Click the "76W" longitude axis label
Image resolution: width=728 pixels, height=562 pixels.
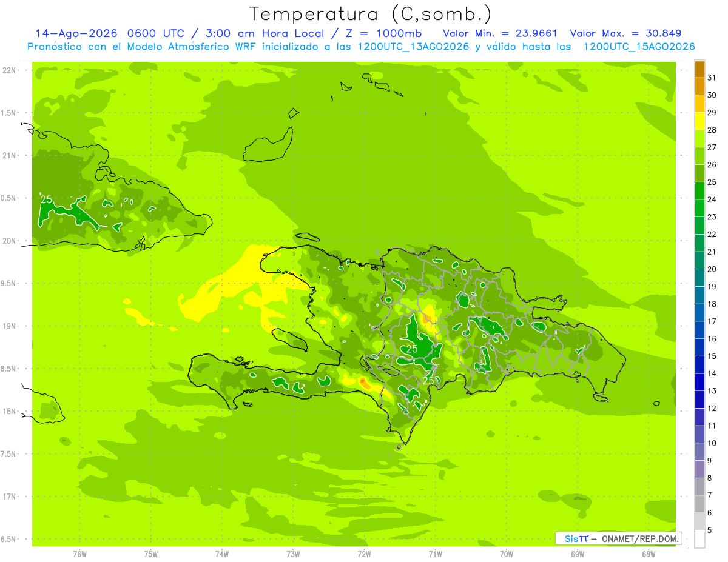pos(79,554)
